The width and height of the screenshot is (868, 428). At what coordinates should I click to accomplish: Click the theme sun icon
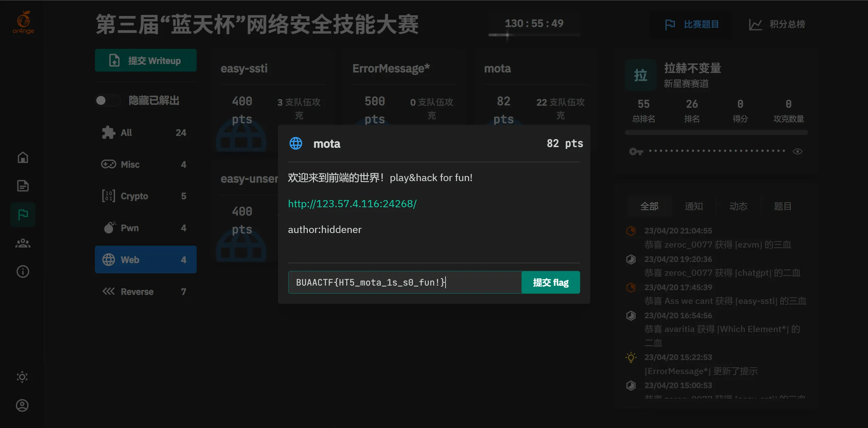point(22,377)
